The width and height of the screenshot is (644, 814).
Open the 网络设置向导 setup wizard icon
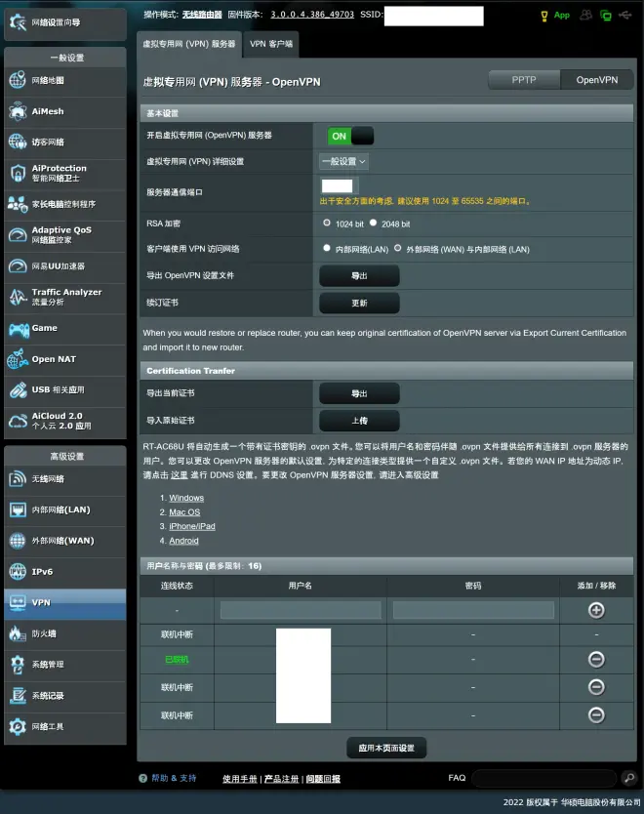18,22
